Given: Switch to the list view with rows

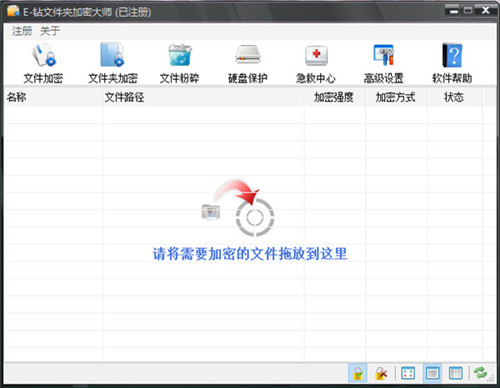Looking at the screenshot, I should click(432, 373).
